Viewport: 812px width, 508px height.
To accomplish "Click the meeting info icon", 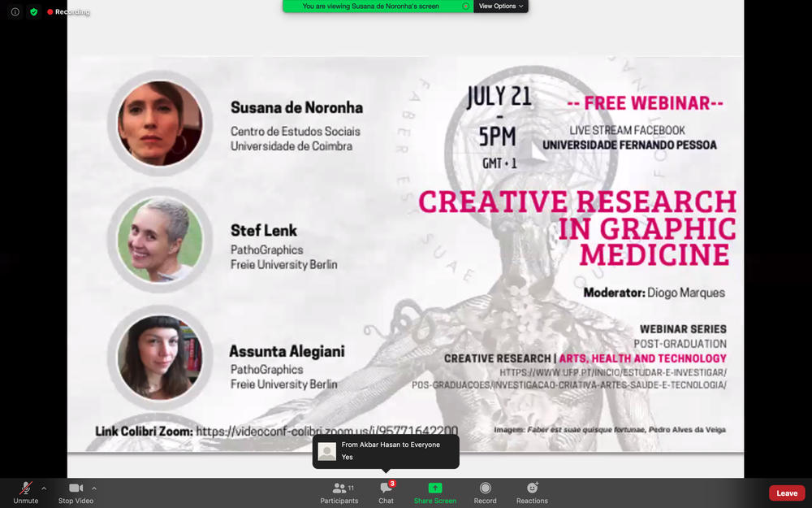I will pos(15,12).
